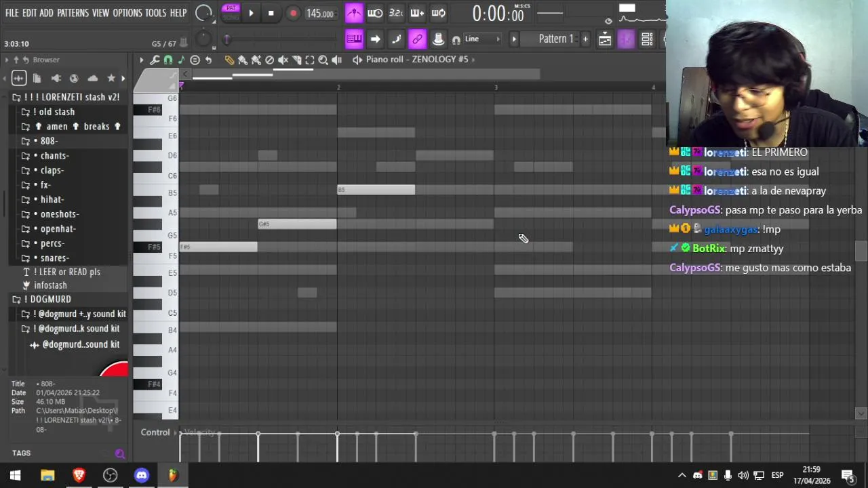Screen dimensions: 868x488
Task: Select browser plugin database tab icon
Action: 56,78
